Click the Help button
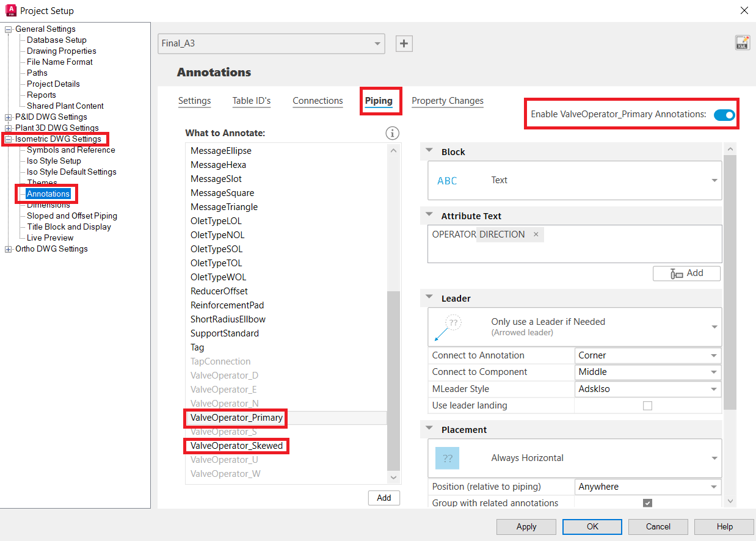The image size is (756, 541). 724,526
